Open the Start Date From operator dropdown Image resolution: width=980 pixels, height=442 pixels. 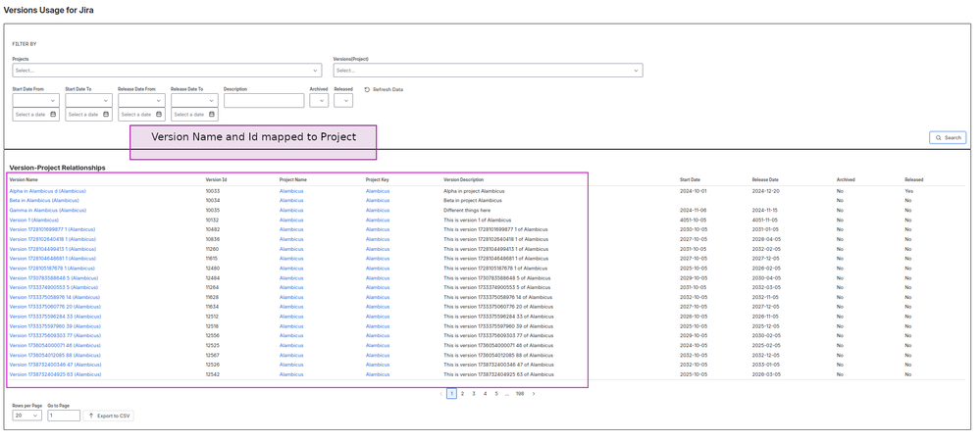(x=36, y=101)
